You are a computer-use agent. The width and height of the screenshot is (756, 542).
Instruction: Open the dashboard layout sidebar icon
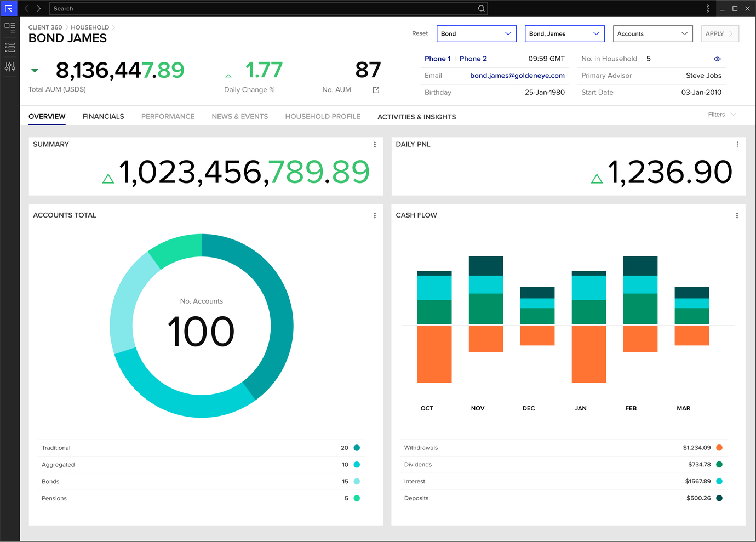pyautogui.click(x=10, y=27)
